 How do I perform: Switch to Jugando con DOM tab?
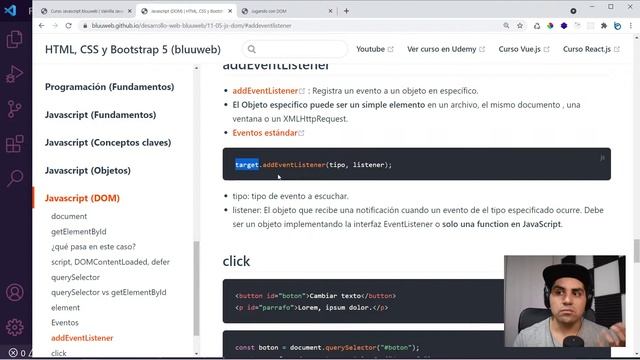point(287,11)
